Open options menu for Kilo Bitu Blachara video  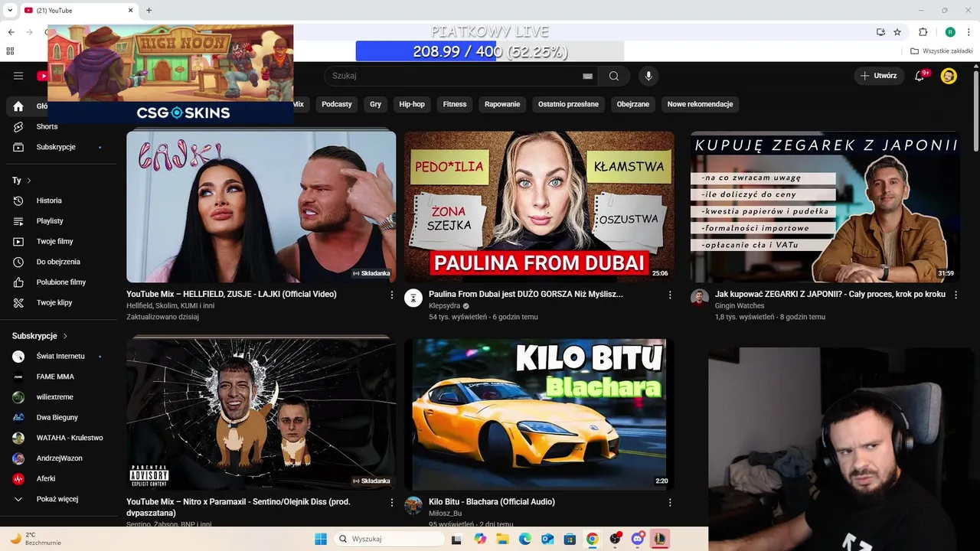coord(670,503)
